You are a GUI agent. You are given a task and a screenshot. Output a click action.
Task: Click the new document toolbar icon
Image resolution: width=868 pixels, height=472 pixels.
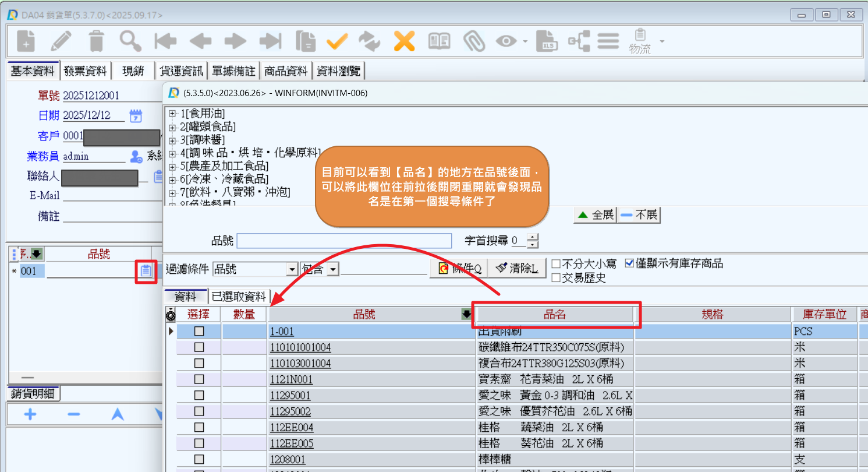point(25,41)
